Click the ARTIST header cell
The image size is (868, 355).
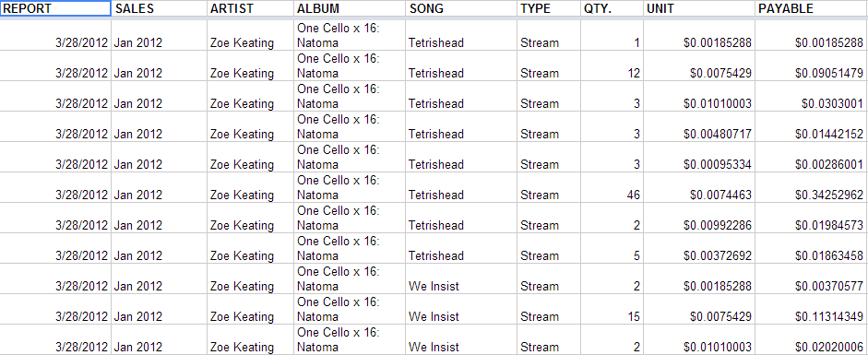tap(250, 8)
